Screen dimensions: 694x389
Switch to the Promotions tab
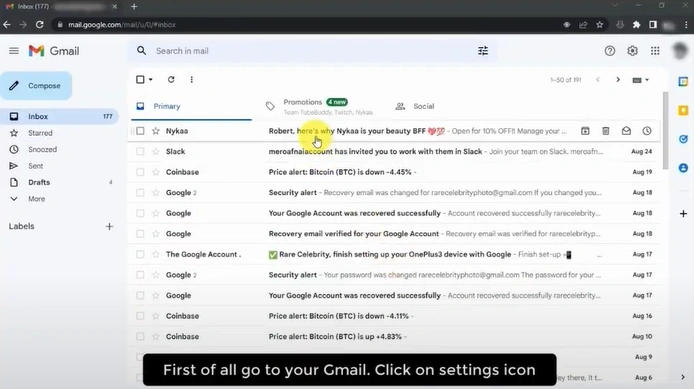tap(323, 106)
